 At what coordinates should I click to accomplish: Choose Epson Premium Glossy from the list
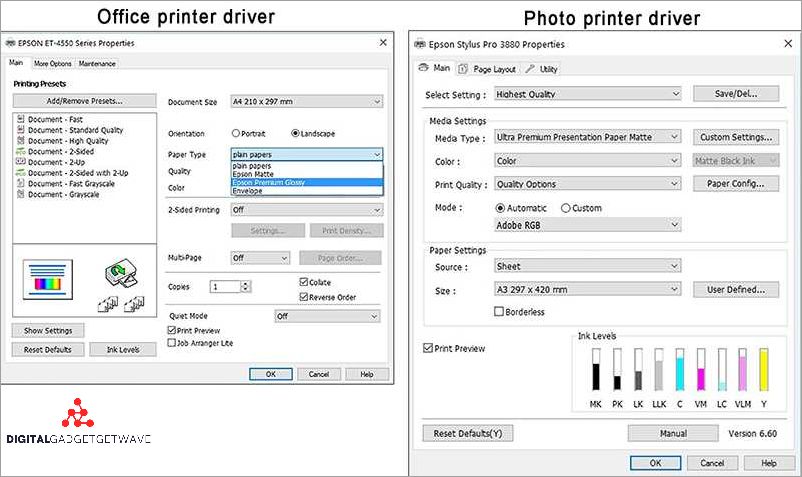pyautogui.click(x=307, y=182)
